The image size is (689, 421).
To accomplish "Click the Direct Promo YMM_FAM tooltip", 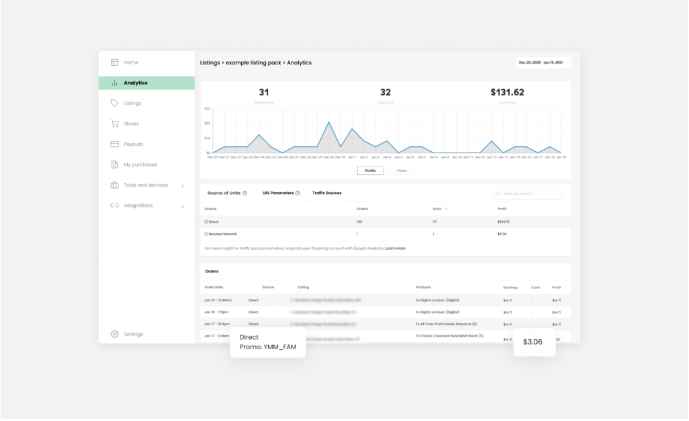I will pyautogui.click(x=268, y=342).
